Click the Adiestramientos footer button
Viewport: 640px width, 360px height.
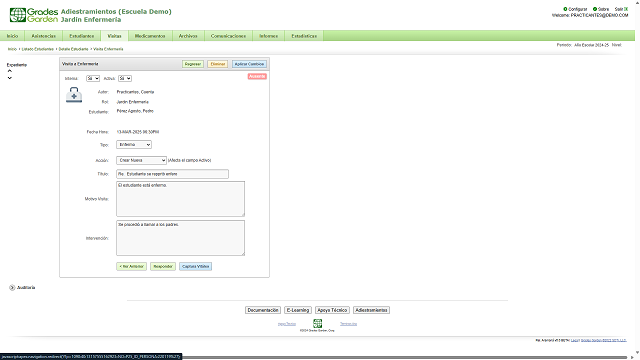pyautogui.click(x=371, y=310)
